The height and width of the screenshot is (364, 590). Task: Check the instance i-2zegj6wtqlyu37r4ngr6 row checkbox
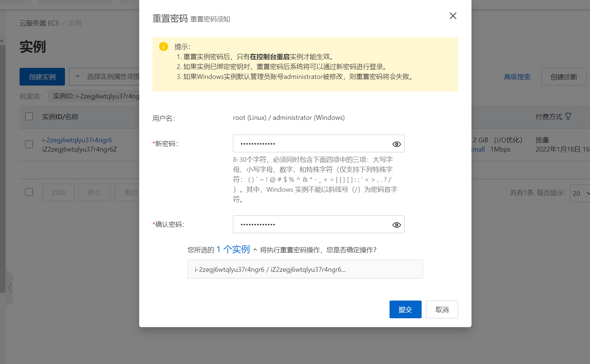coord(29,144)
